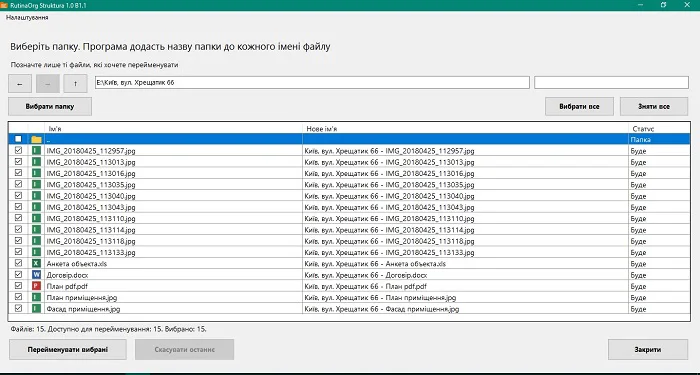Click the Зняти все button

tap(654, 107)
